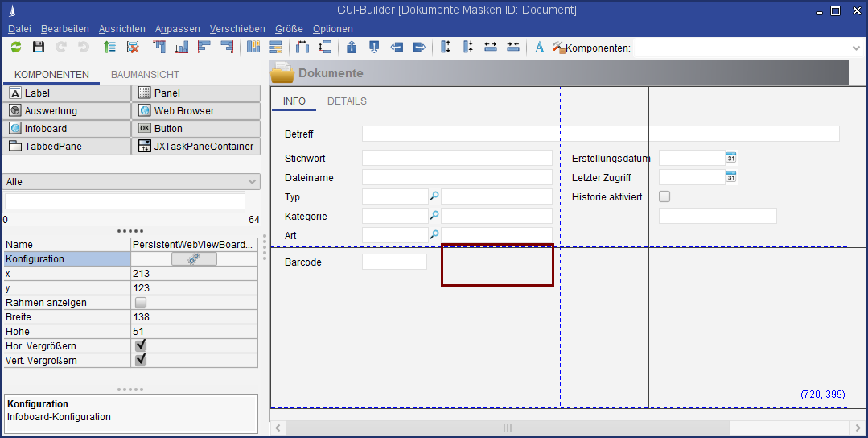Screen dimensions: 868x438
Task: Click the magnifier icon next to Kategorie
Action: click(434, 215)
